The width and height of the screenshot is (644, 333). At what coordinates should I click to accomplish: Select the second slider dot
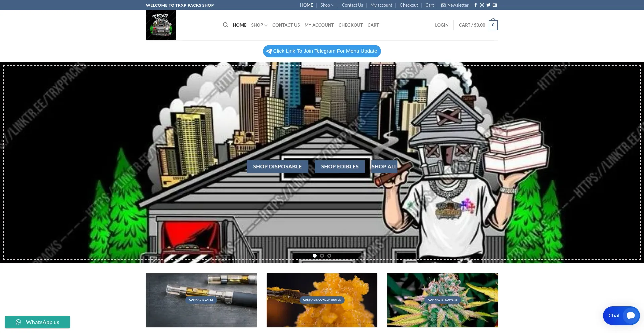(x=322, y=256)
